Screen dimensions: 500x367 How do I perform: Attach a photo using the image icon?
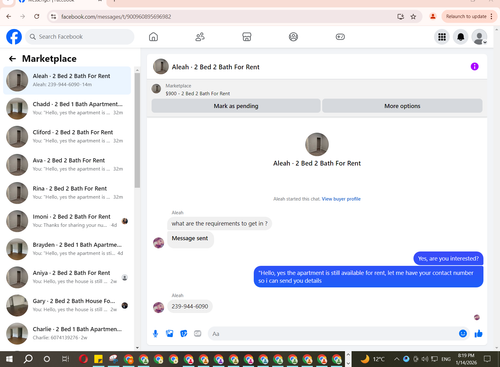pos(170,334)
